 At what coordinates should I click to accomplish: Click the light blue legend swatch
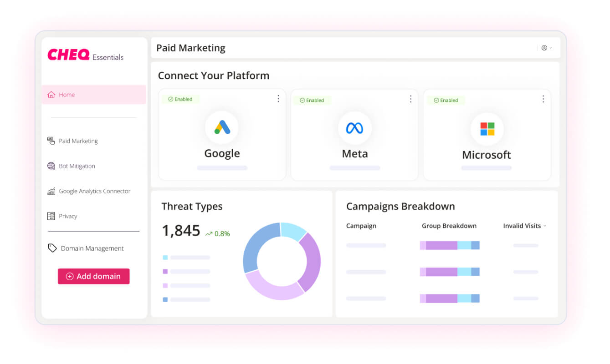(165, 258)
